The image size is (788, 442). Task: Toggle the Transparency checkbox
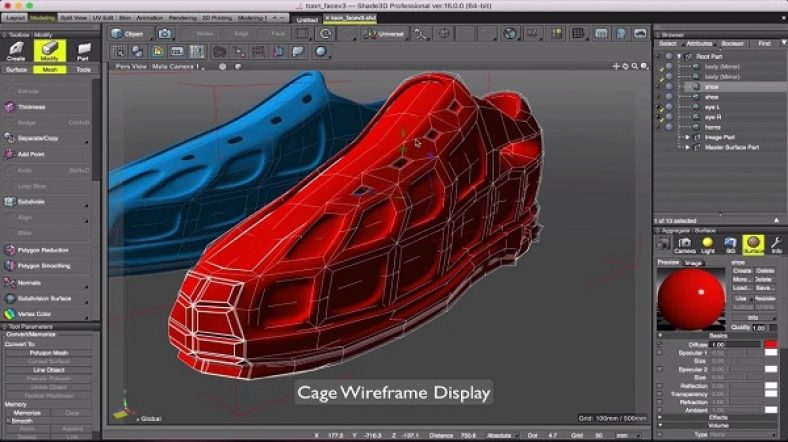click(660, 394)
